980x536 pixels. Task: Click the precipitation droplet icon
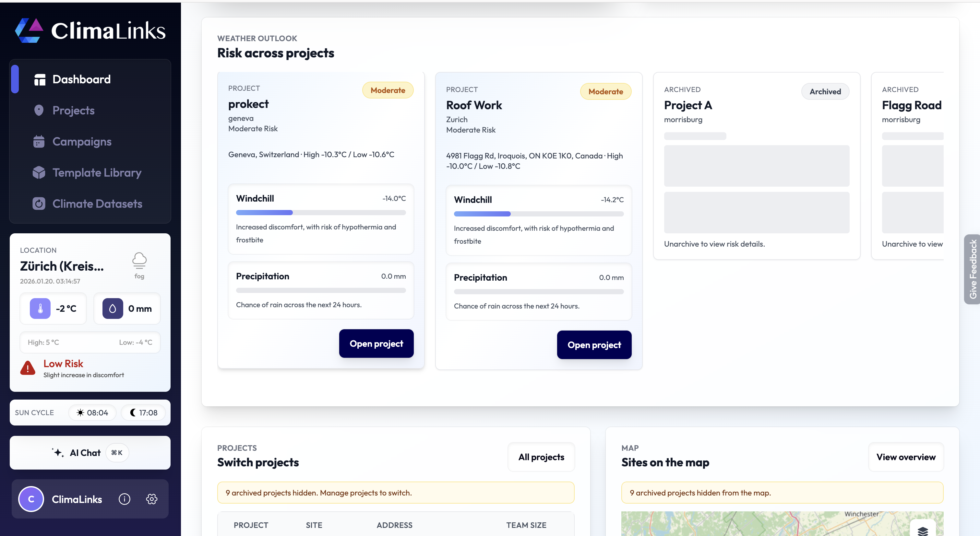(113, 308)
